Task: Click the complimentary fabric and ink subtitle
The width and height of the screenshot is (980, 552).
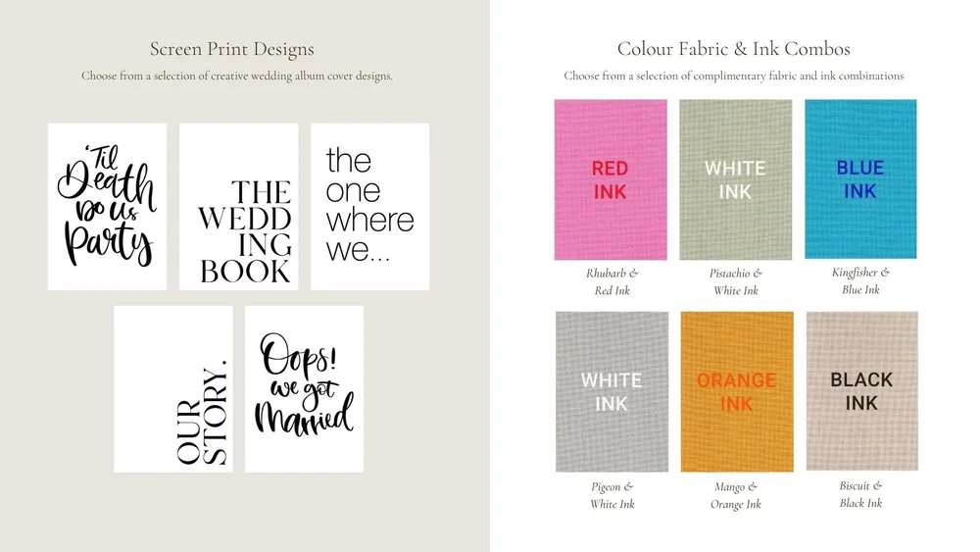Action: [x=734, y=75]
